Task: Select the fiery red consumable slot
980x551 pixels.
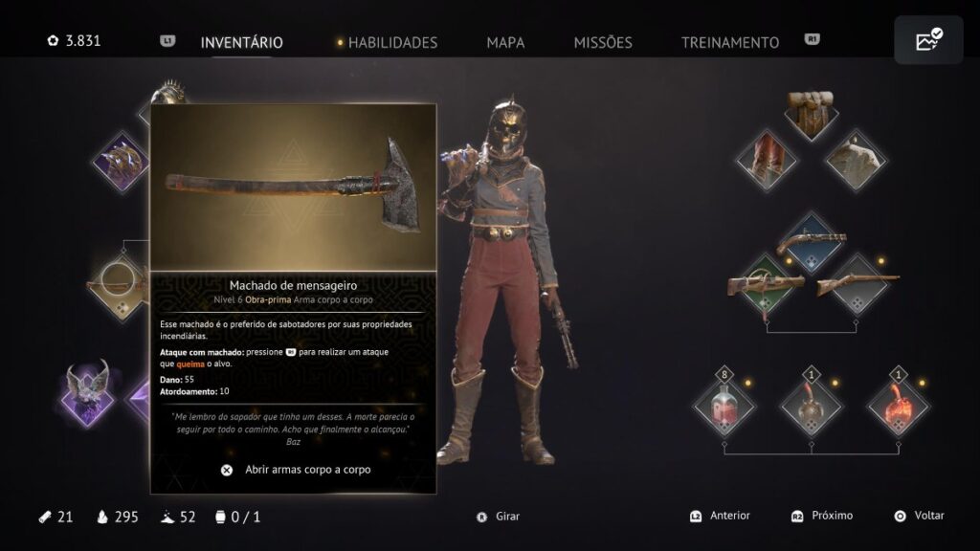Action: click(x=898, y=407)
